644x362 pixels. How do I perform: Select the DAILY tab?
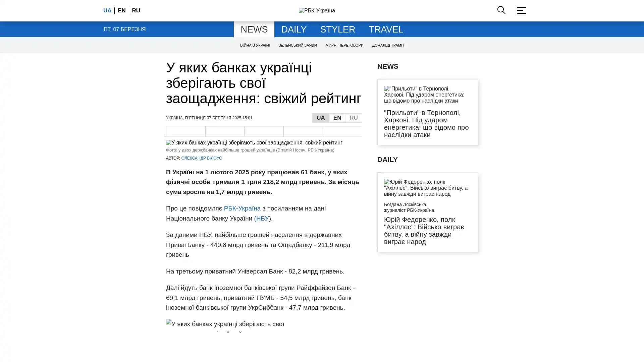[294, 29]
